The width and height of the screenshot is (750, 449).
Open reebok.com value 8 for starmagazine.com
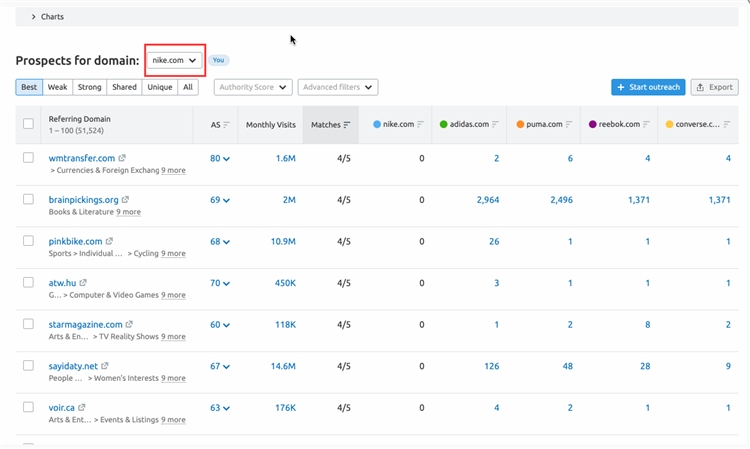tap(648, 325)
